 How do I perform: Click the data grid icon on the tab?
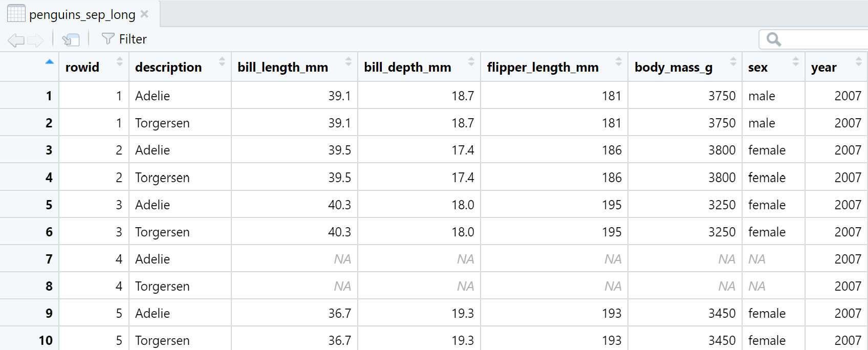click(x=16, y=14)
